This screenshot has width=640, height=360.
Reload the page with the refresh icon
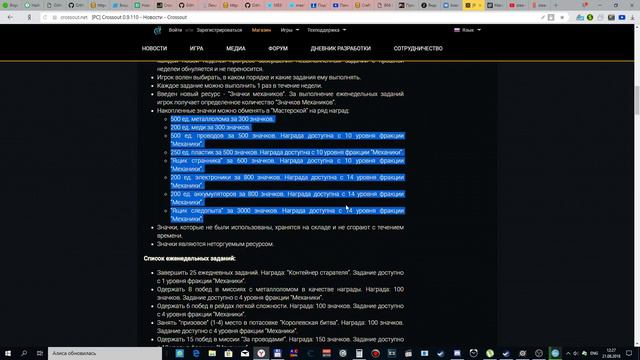(x=45, y=18)
